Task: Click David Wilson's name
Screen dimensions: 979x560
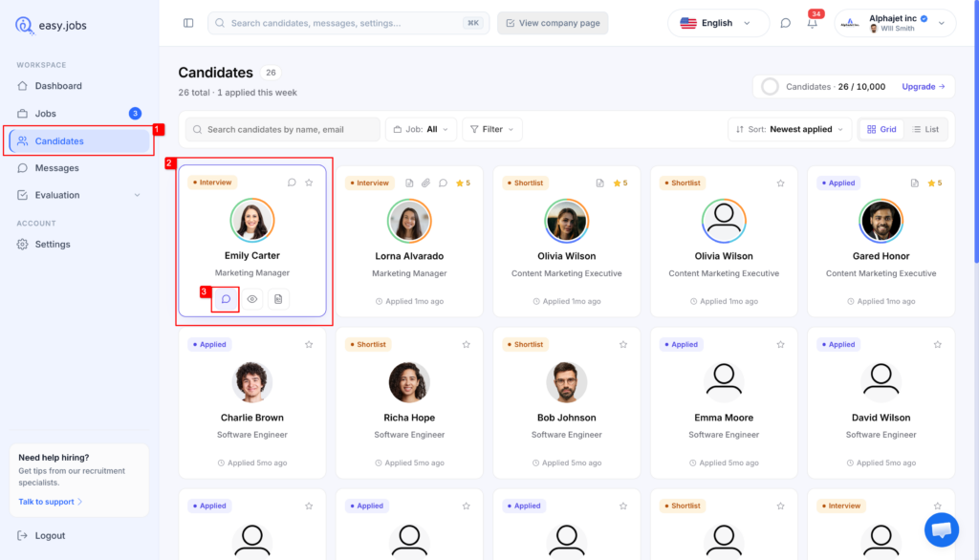Action: tap(881, 418)
